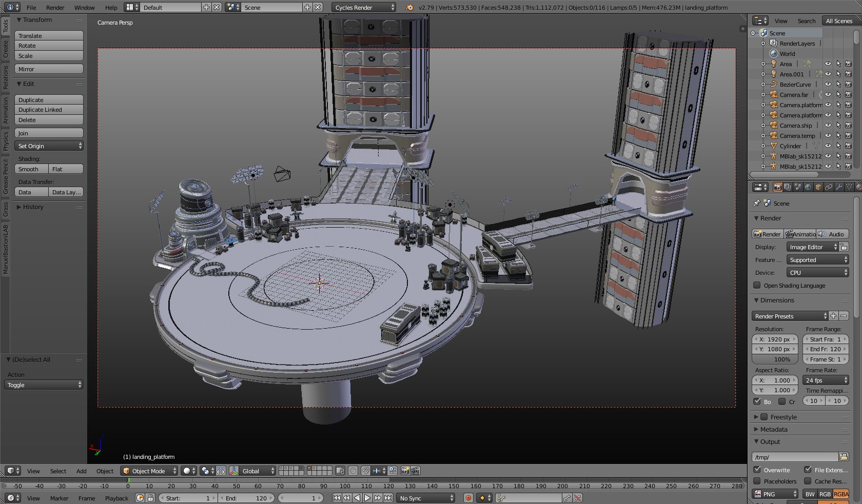Add new screen layout plus icon
Viewport: 862px width, 504px height.
click(x=206, y=7)
